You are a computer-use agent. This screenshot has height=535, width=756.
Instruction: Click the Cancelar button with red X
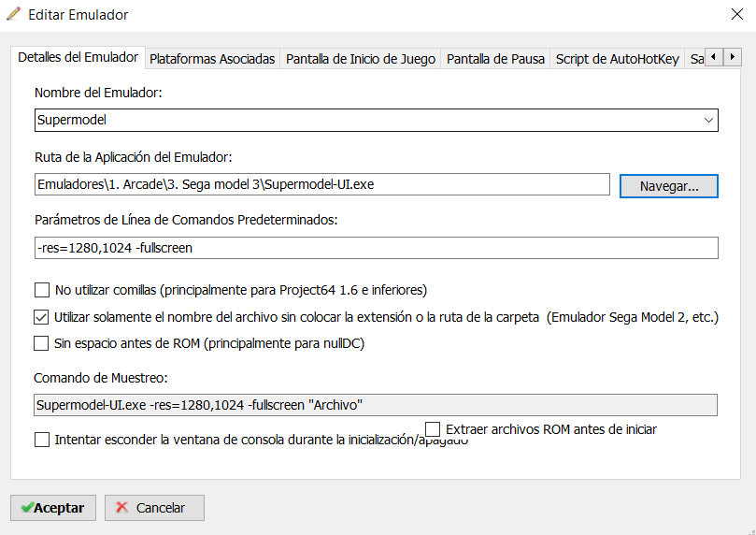[x=154, y=508]
